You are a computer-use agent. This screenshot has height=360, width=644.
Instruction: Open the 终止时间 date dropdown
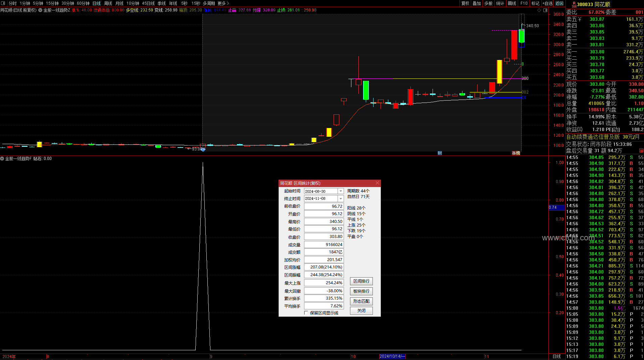341,199
